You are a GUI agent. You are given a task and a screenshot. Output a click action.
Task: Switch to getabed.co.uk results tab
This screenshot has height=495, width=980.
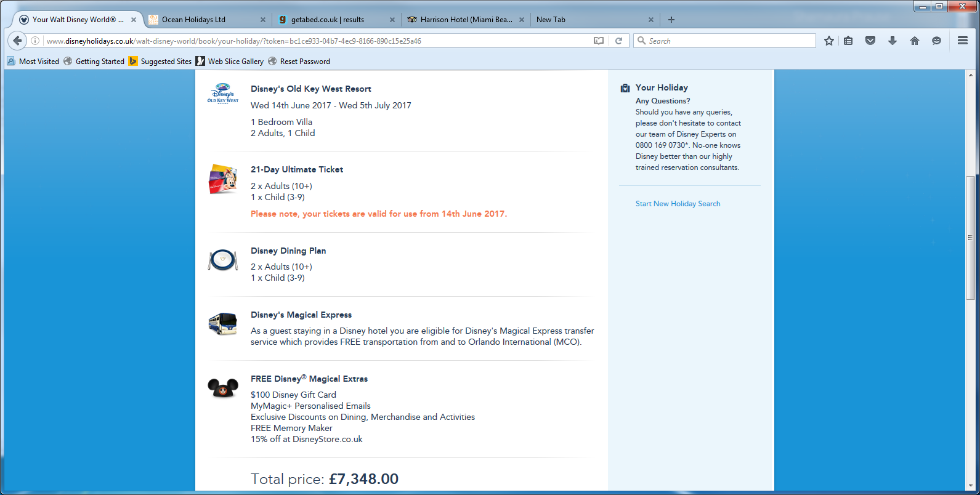pyautogui.click(x=336, y=20)
